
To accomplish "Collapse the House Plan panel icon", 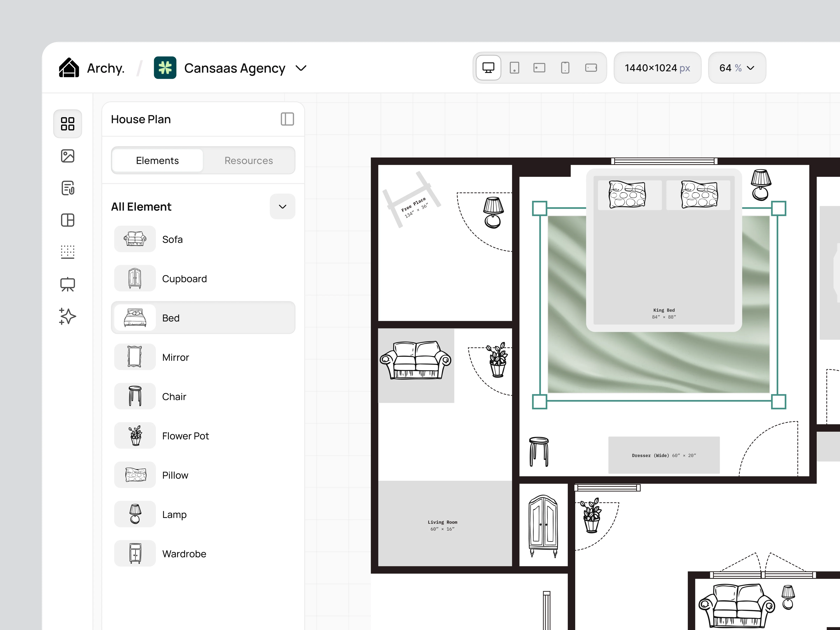I will pos(287,119).
